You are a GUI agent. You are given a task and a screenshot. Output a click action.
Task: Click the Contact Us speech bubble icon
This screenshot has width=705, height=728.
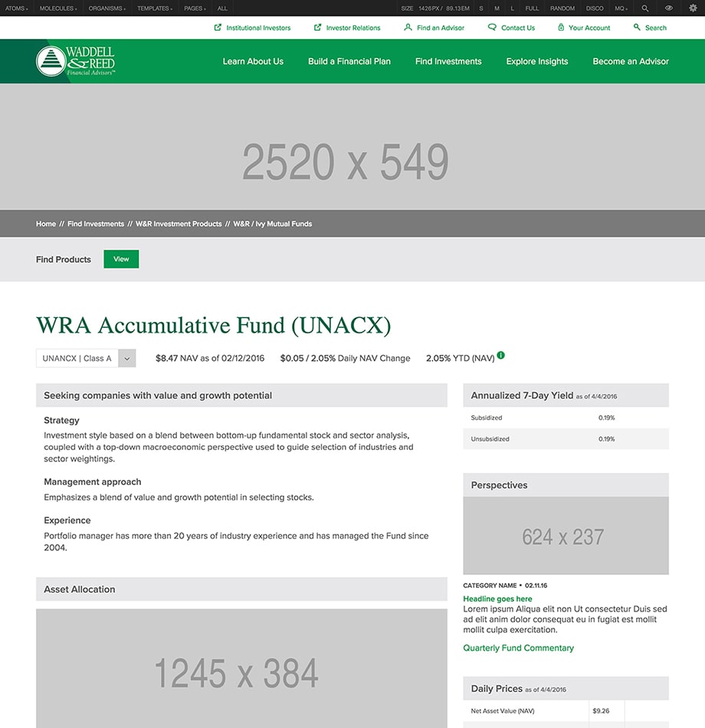click(x=492, y=28)
